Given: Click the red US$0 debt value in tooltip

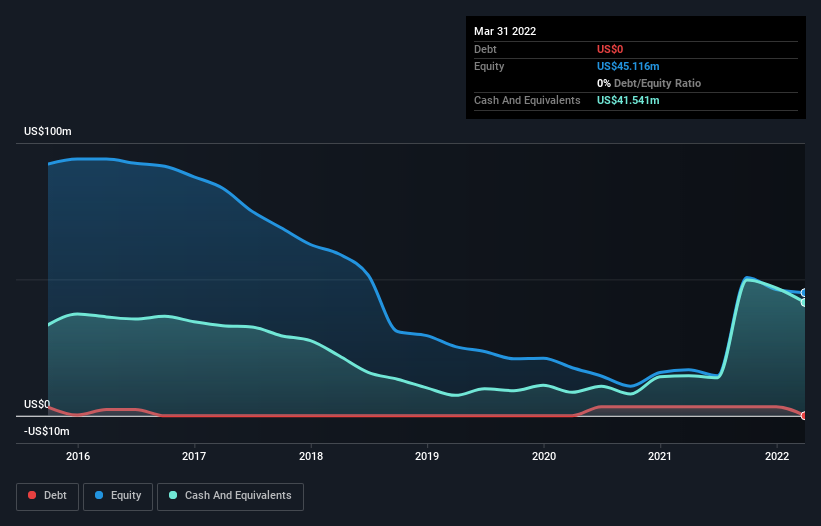Looking at the screenshot, I should click(610, 49).
